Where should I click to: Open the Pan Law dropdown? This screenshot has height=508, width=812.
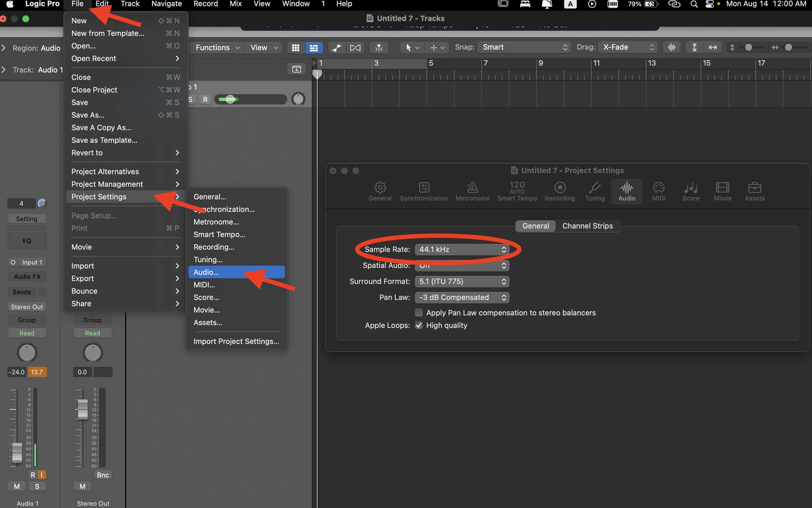tap(462, 298)
